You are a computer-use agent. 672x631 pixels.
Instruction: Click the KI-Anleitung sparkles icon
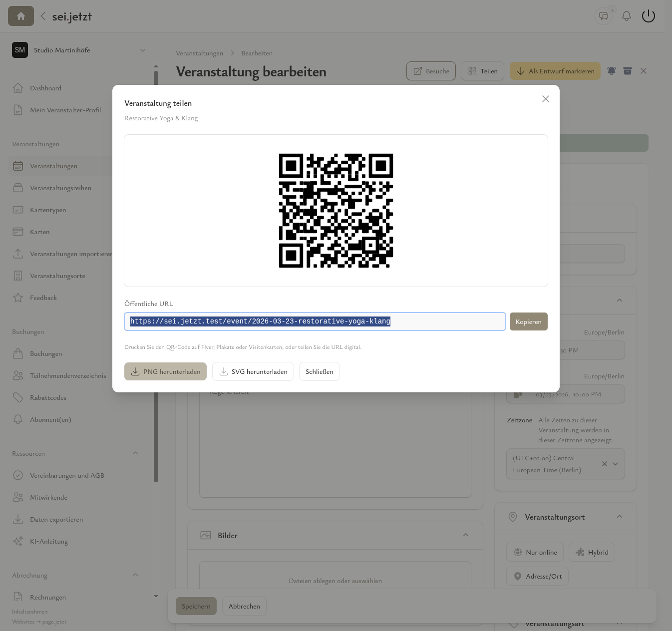[18, 541]
